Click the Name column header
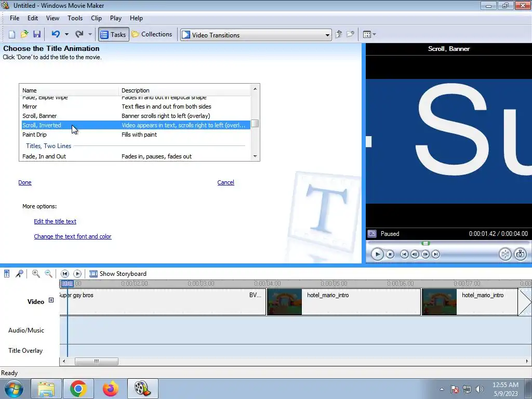Screen dimensions: 532x399 (x=69, y=90)
